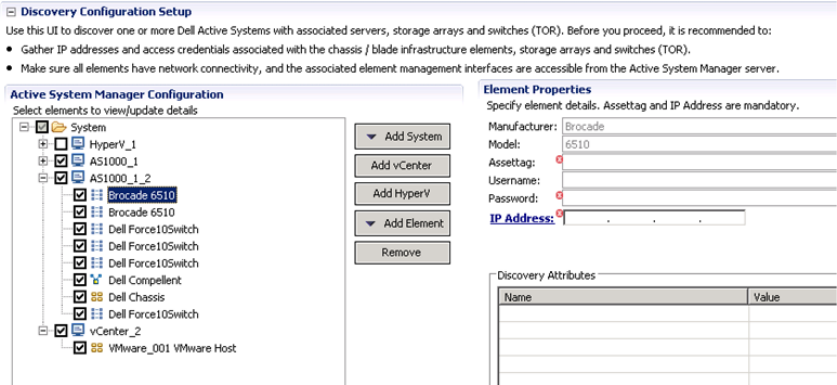Click the highlighted Brocade 6510 switch icon
The height and width of the screenshot is (385, 837).
tap(97, 195)
